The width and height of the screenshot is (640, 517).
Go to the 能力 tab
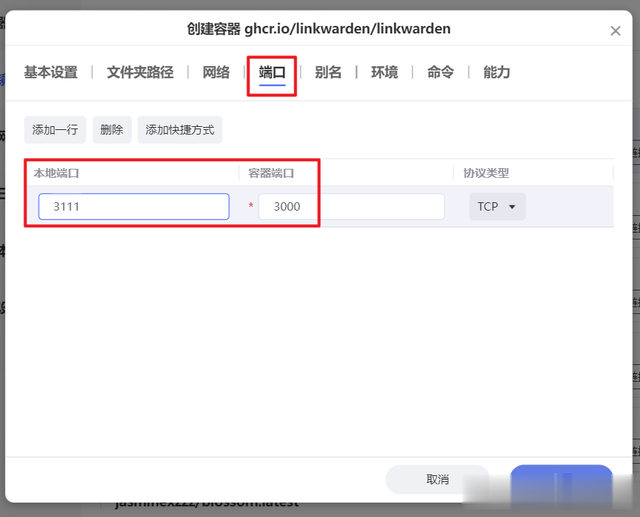(496, 72)
